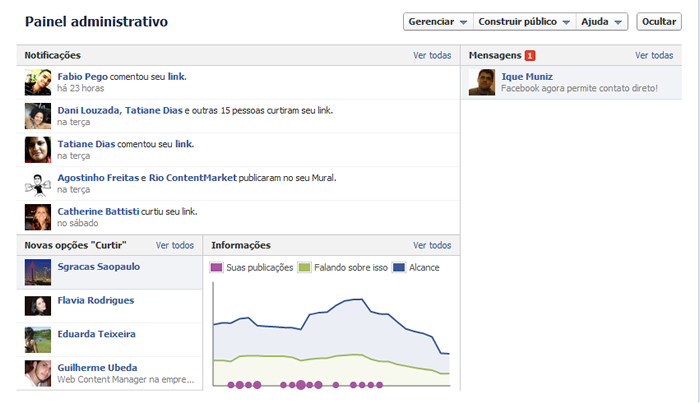This screenshot has width=700, height=404.
Task: View all notifications via Ver todas
Action: 432,56
